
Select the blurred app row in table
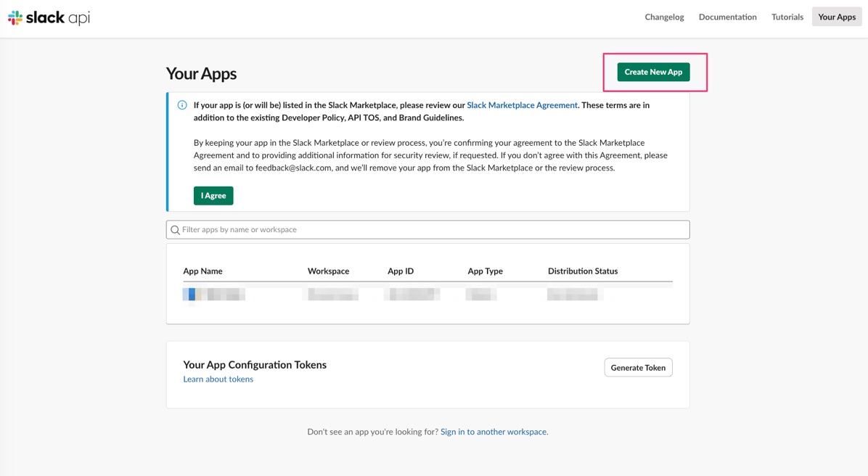pyautogui.click(x=428, y=295)
